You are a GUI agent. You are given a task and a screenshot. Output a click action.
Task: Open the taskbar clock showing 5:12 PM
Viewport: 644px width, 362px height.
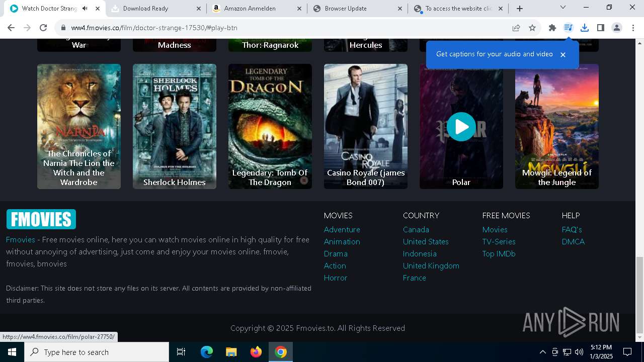point(601,352)
